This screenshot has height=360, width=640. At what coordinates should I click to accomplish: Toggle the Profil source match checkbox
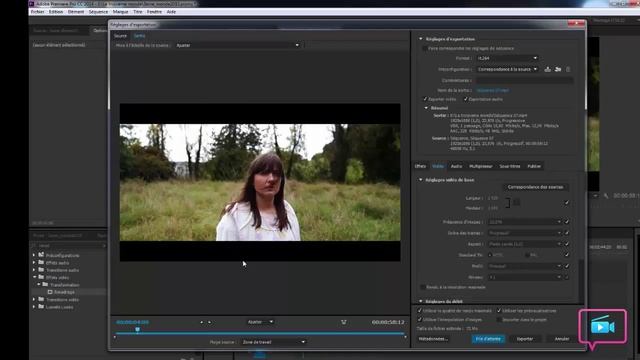pyautogui.click(x=567, y=266)
